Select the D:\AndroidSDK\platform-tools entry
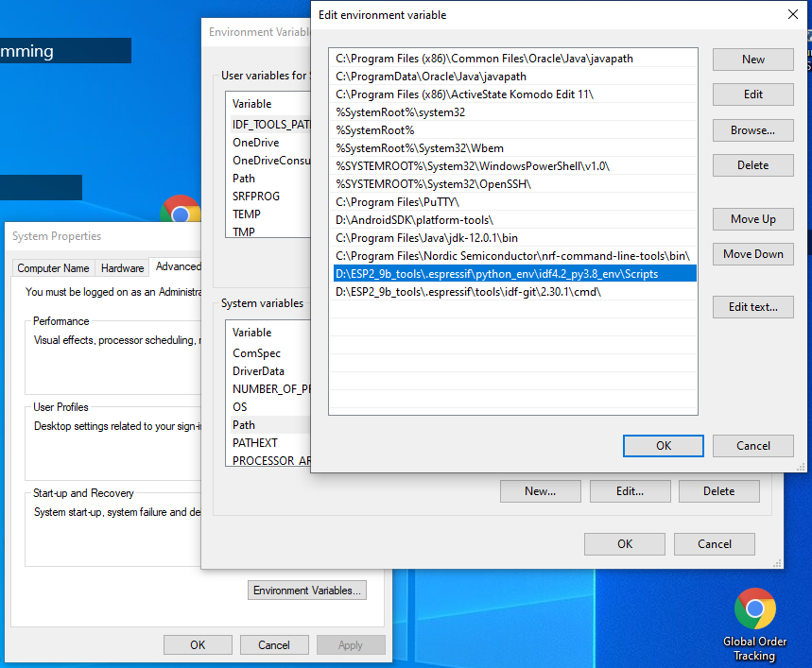 pyautogui.click(x=513, y=220)
